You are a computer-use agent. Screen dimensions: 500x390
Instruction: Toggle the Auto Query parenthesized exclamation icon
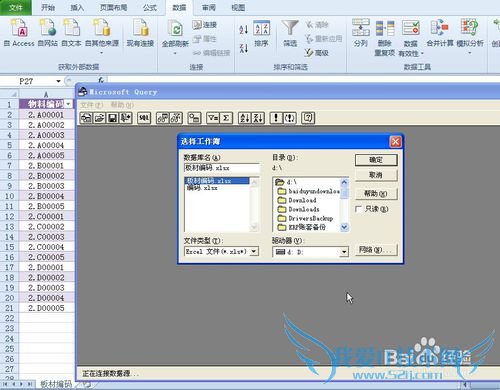click(x=289, y=118)
